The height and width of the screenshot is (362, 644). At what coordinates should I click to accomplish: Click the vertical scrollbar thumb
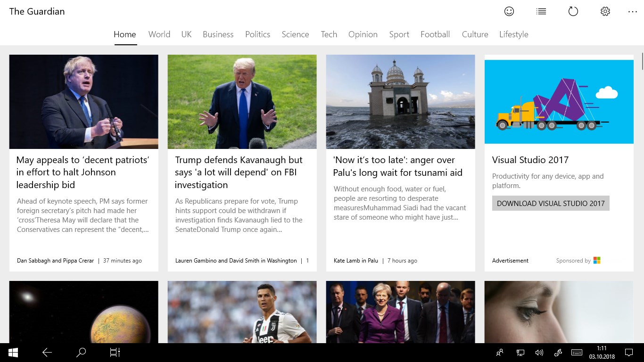pos(642,62)
